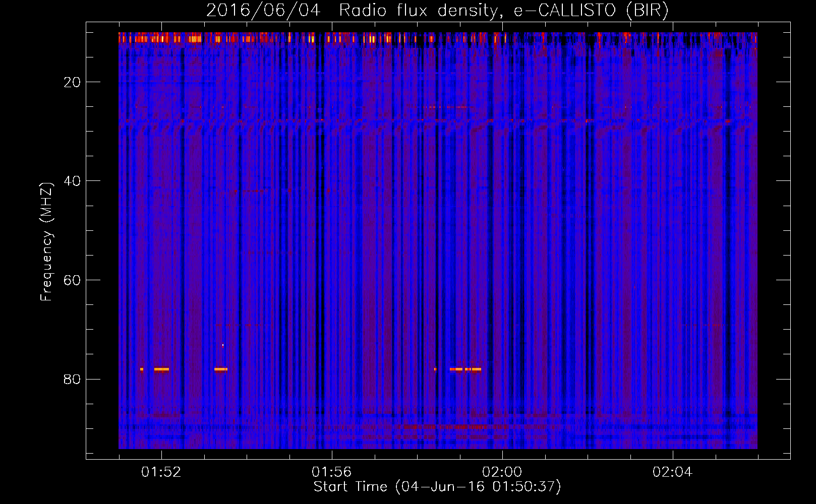Click the '01:52' time tick label
This screenshot has height=504, width=816.
[x=161, y=472]
